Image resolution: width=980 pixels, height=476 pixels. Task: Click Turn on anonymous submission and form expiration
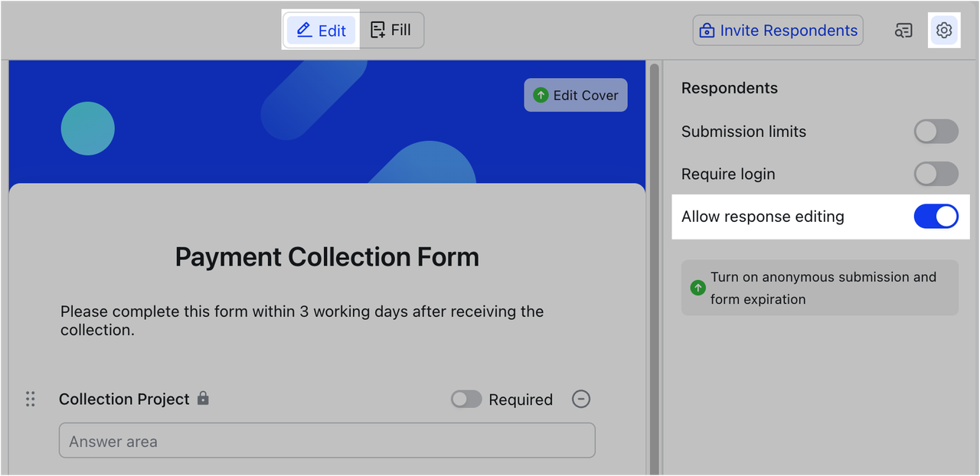click(823, 288)
